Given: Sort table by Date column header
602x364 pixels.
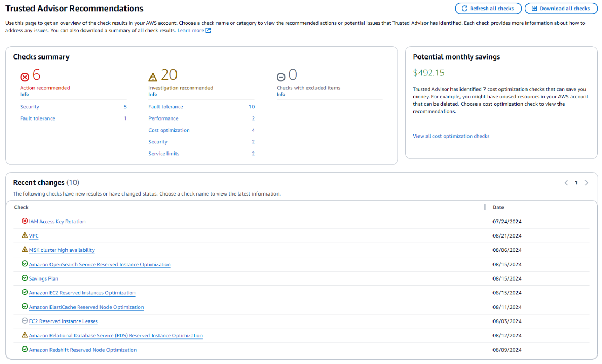Looking at the screenshot, I should click(x=498, y=207).
